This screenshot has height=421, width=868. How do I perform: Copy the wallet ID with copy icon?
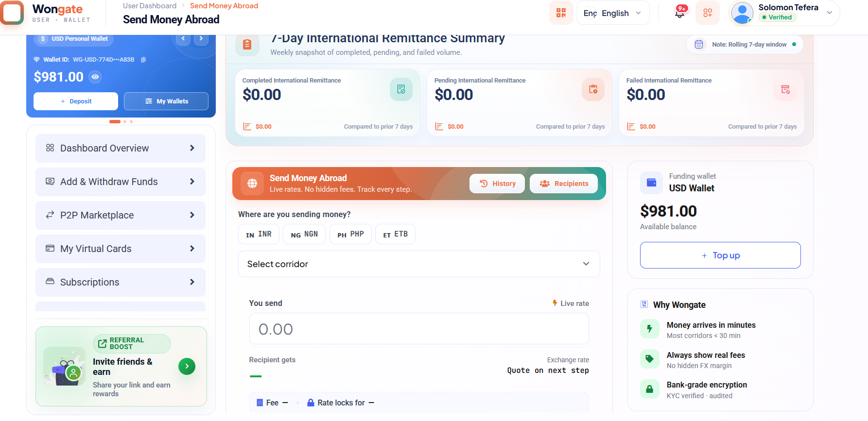(x=143, y=60)
